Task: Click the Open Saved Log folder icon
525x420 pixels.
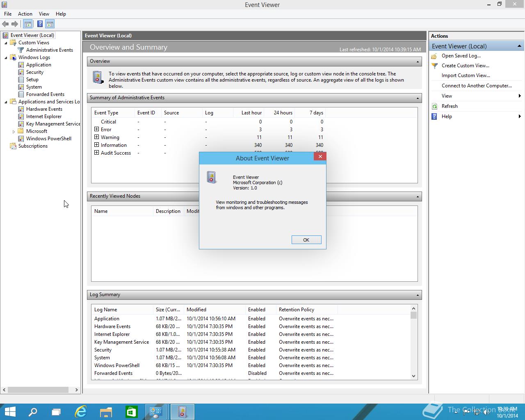Action: click(435, 56)
